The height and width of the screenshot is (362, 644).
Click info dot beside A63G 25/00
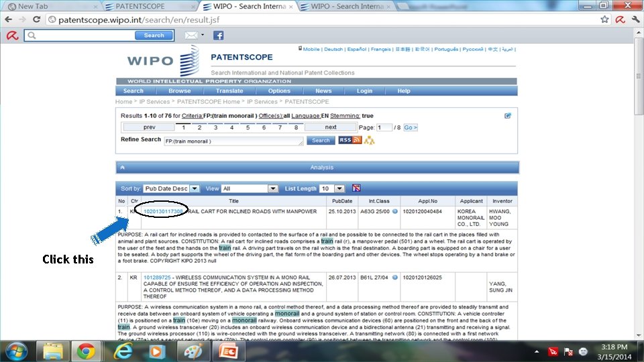[394, 211]
